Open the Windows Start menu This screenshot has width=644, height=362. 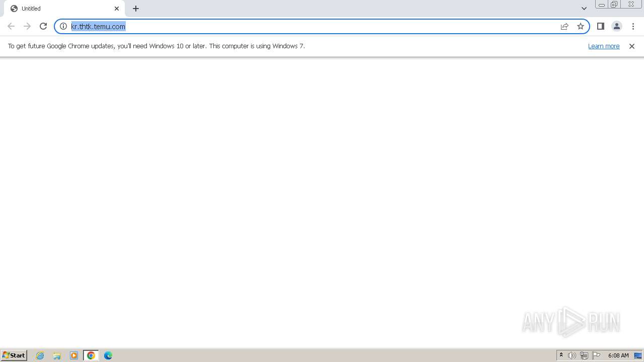(14, 355)
